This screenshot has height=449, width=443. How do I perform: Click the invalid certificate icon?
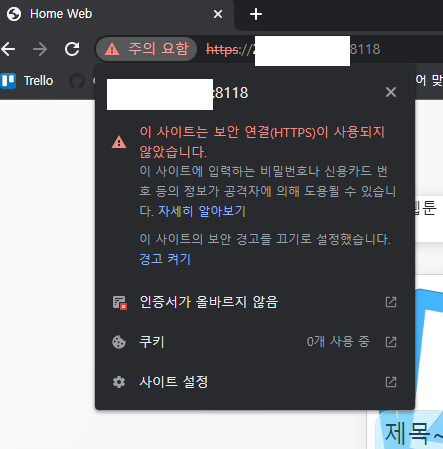(x=119, y=302)
